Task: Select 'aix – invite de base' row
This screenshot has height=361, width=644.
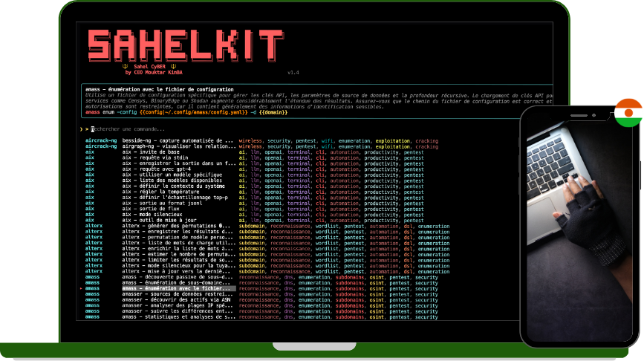Action: [254, 152]
